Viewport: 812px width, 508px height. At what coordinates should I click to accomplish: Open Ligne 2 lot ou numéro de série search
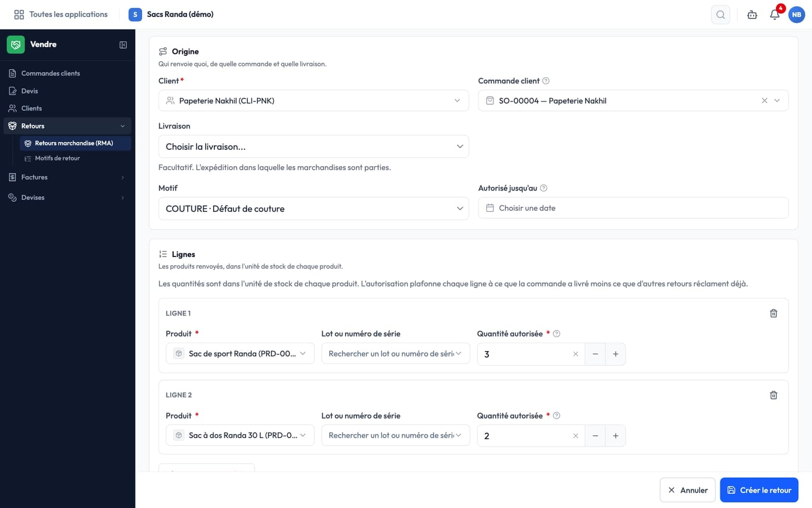click(x=395, y=435)
